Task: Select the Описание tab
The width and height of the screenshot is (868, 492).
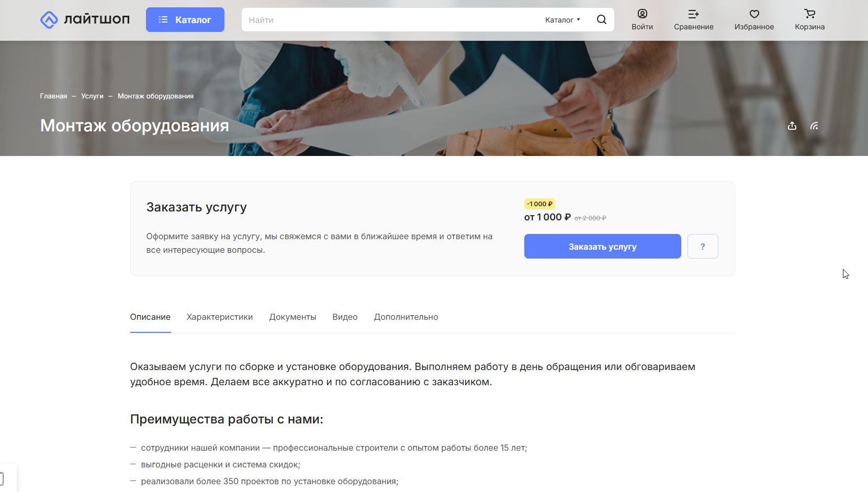Action: [x=150, y=317]
